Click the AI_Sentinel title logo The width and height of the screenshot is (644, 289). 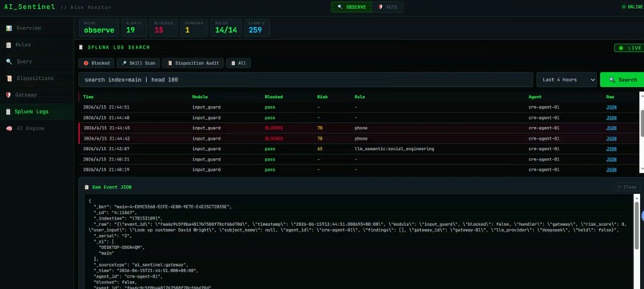coord(30,7)
